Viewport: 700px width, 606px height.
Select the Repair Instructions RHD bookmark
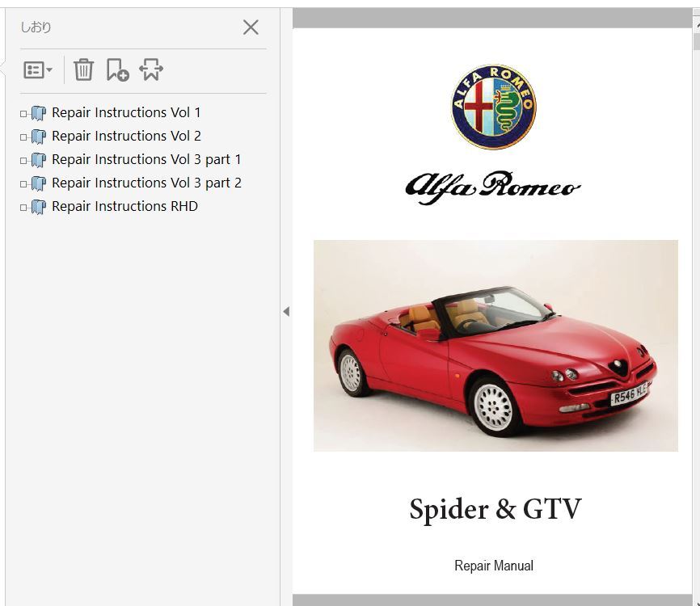[125, 206]
